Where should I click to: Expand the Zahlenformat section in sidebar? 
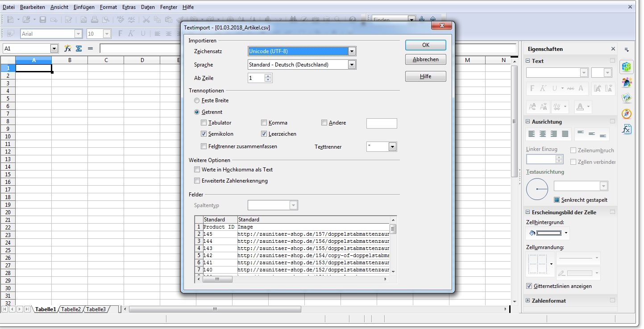coord(528,300)
